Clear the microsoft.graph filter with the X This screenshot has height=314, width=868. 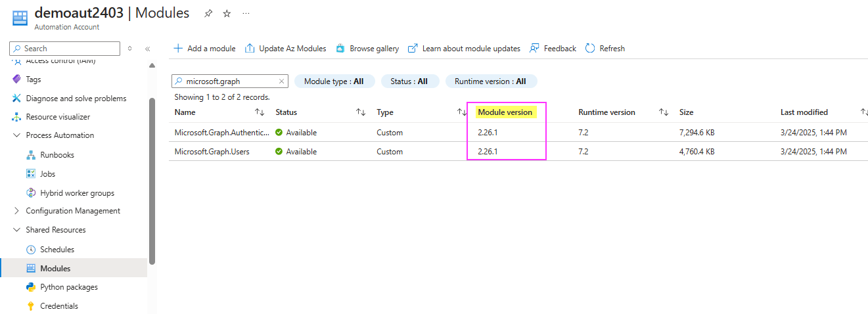click(x=282, y=81)
